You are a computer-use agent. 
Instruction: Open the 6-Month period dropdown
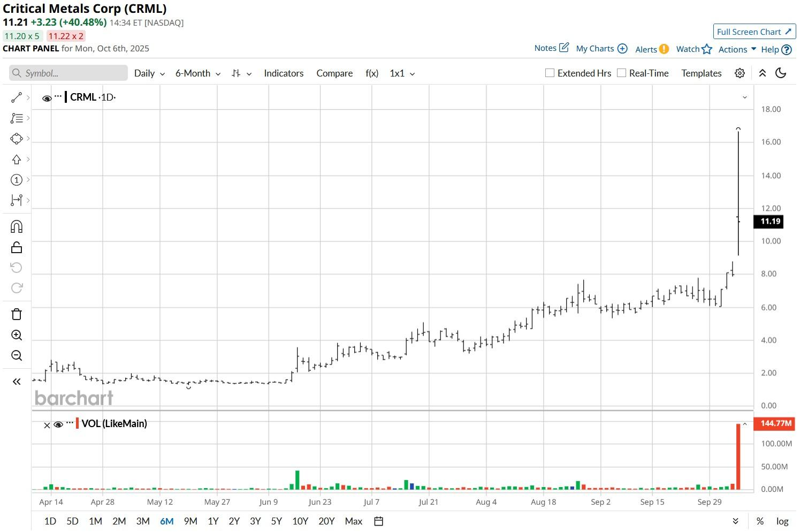tap(198, 73)
